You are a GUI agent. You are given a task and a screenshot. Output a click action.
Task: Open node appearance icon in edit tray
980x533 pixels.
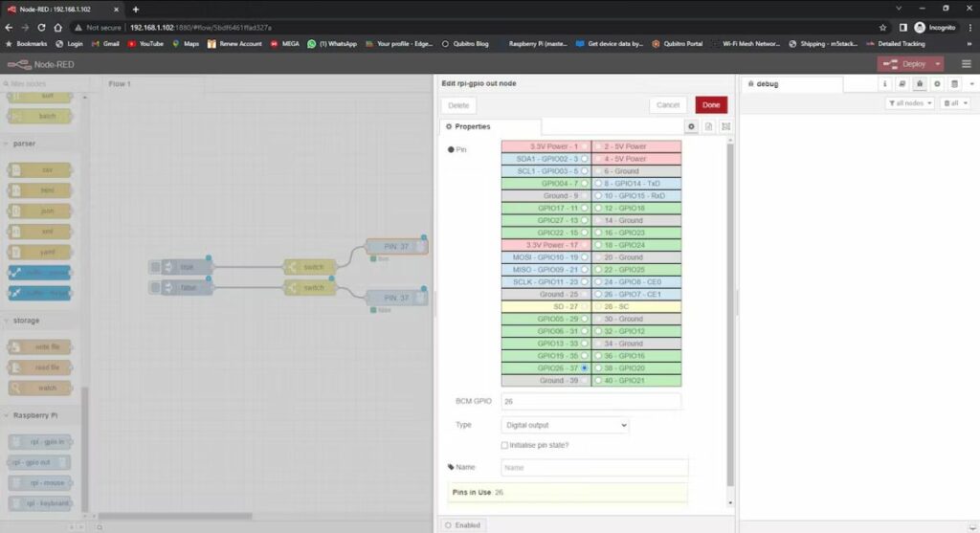point(726,126)
